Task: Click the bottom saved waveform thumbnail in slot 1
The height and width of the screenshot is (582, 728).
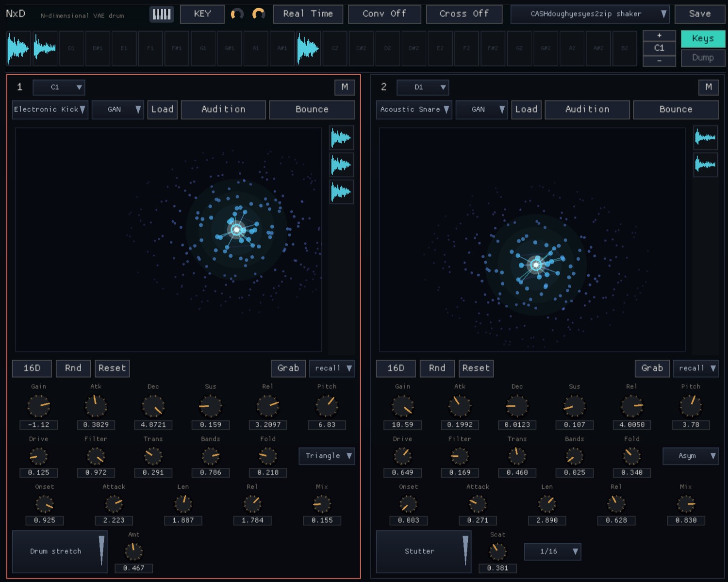Action: [341, 192]
